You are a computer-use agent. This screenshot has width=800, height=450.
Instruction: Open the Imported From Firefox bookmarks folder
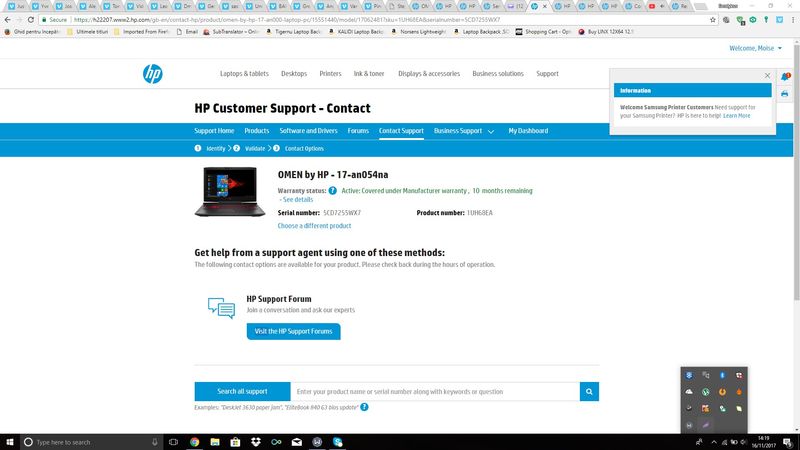(x=141, y=32)
